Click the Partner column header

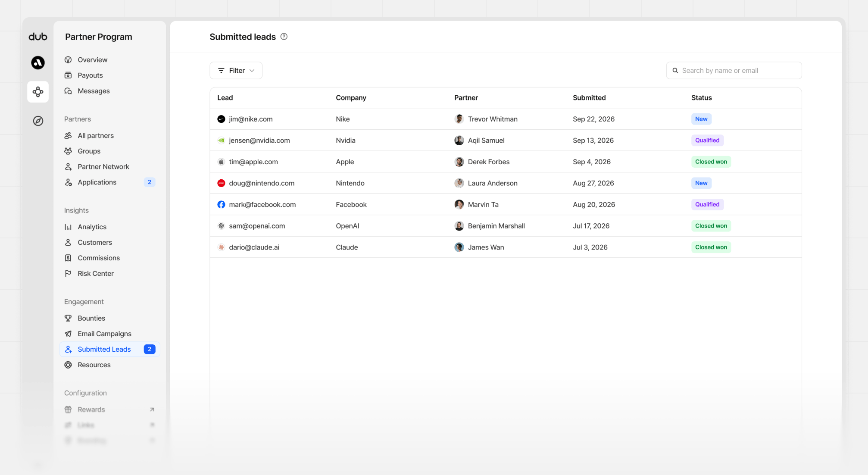(x=466, y=98)
